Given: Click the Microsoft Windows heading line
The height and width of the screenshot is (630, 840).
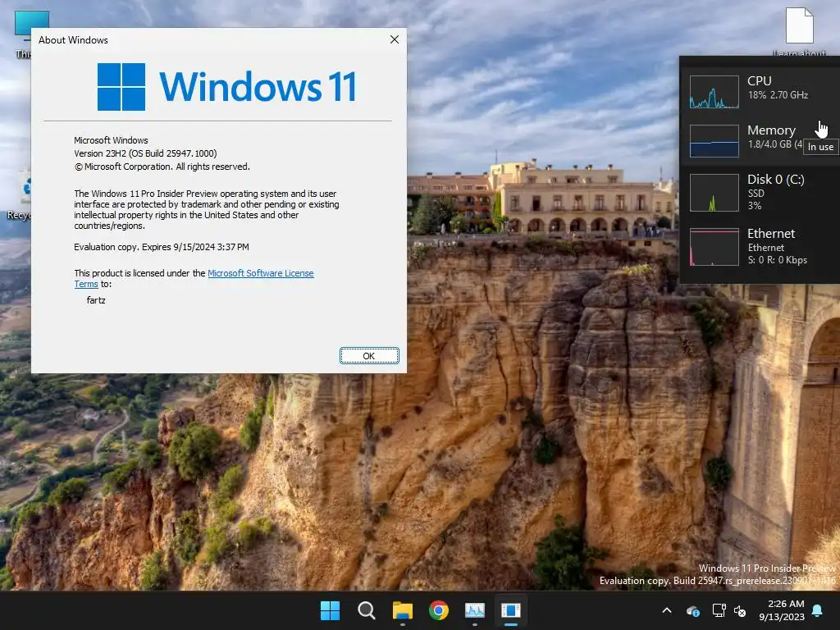Looking at the screenshot, I should coord(111,140).
